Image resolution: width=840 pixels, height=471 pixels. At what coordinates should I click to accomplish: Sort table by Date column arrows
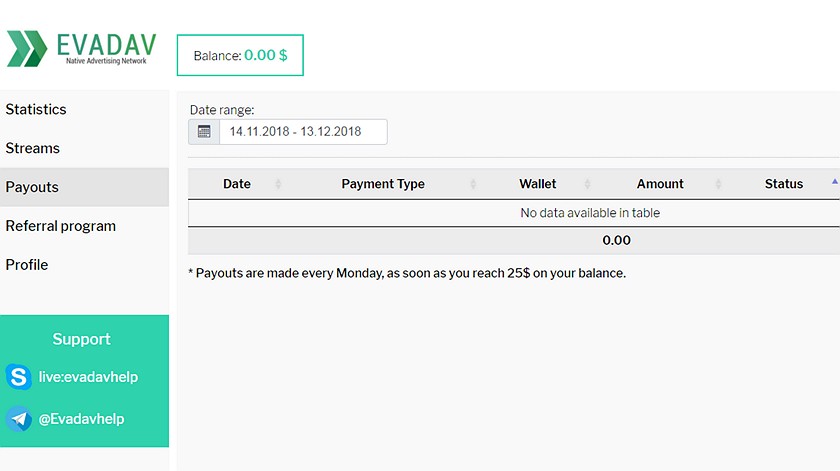tap(278, 184)
